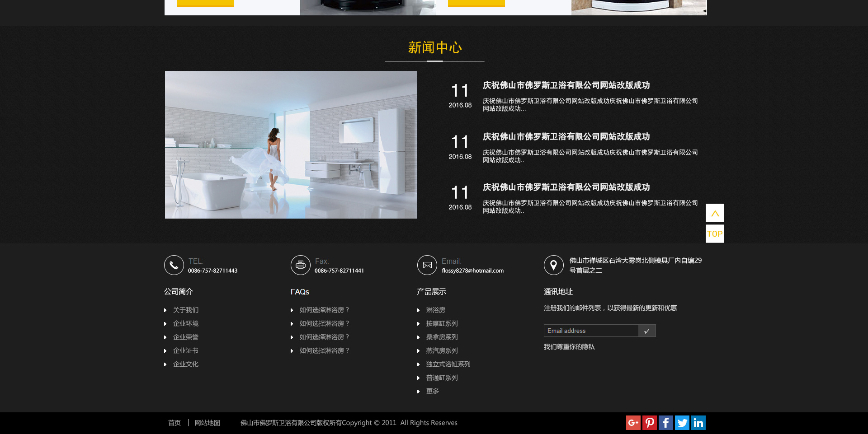Click the Google Plus social icon

click(633, 423)
